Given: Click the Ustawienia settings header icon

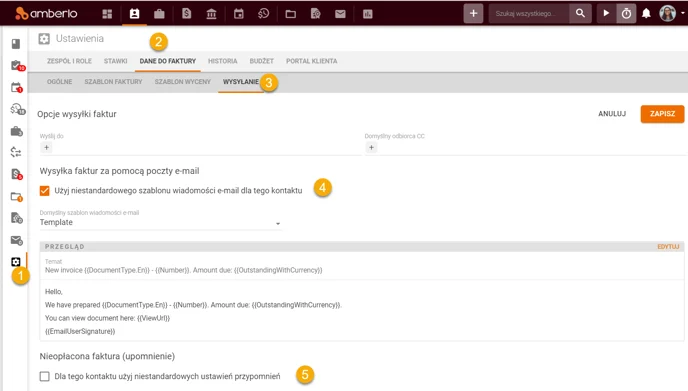Looking at the screenshot, I should pyautogui.click(x=44, y=39).
